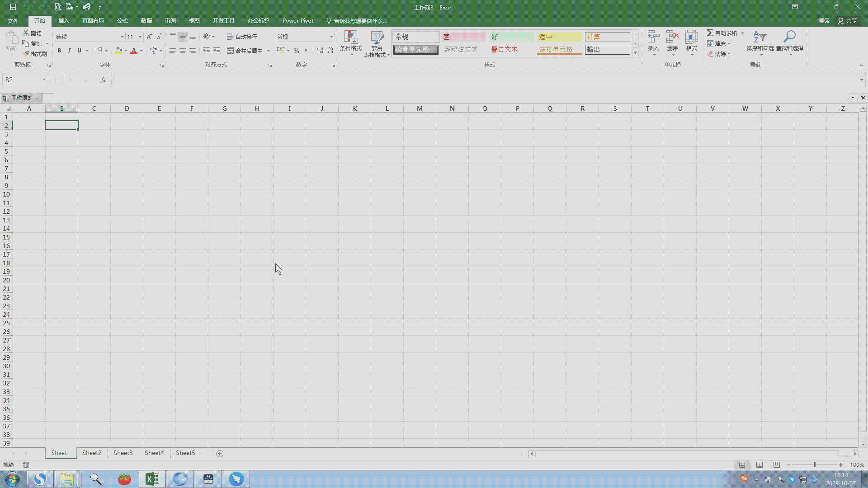Click the Conditional Formatting icon

point(351,38)
